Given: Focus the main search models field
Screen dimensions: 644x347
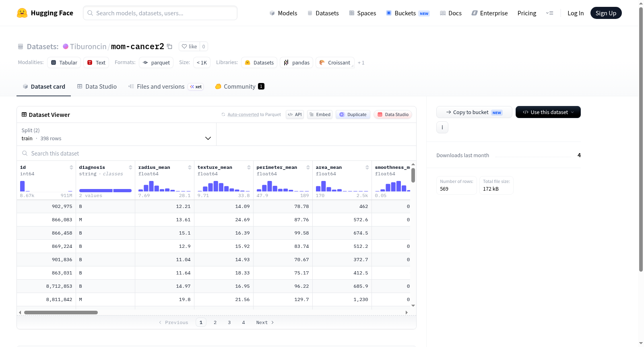Looking at the screenshot, I should click(160, 13).
